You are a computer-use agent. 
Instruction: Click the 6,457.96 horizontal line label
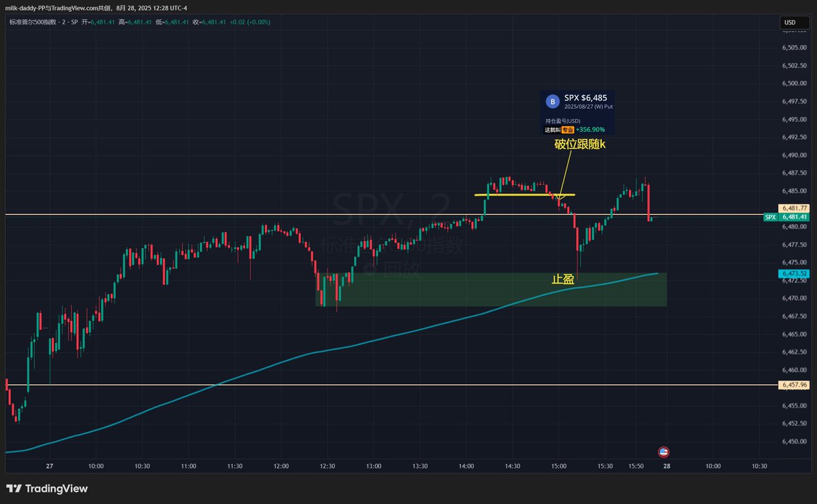click(x=794, y=385)
